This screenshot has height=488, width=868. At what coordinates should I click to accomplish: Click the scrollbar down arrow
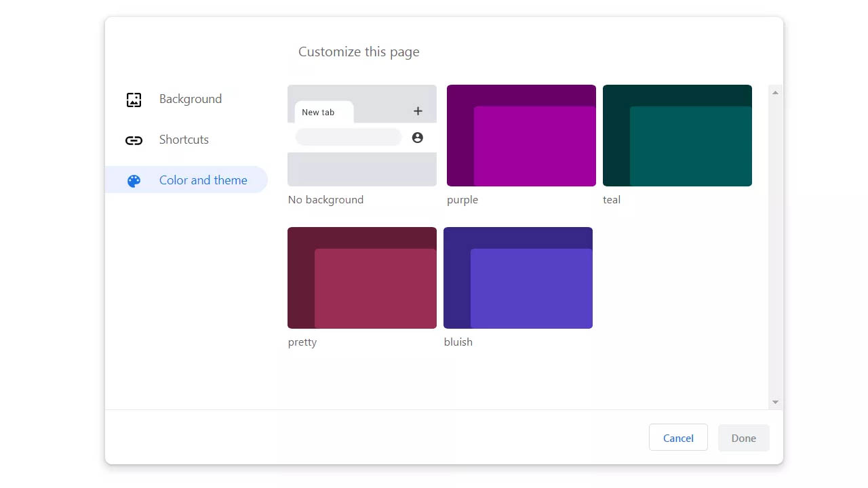pyautogui.click(x=774, y=401)
